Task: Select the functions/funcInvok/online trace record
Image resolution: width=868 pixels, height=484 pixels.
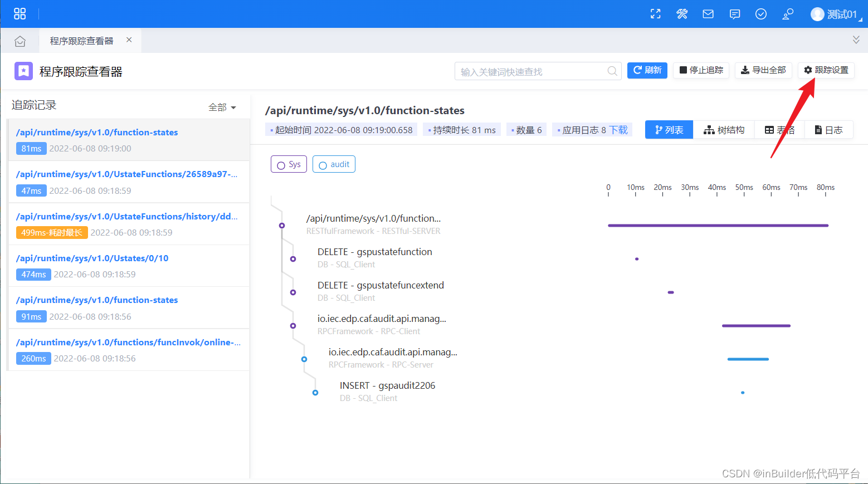Action: tap(129, 350)
